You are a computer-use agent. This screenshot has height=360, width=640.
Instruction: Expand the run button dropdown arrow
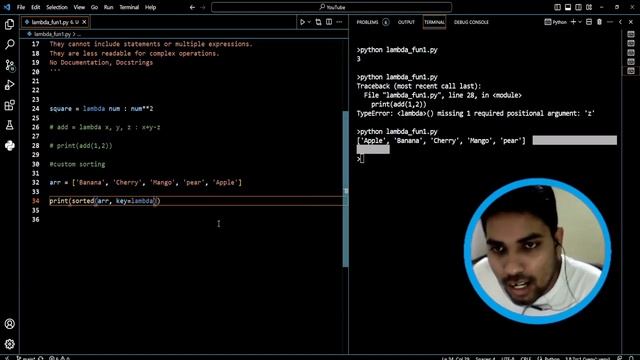point(309,22)
